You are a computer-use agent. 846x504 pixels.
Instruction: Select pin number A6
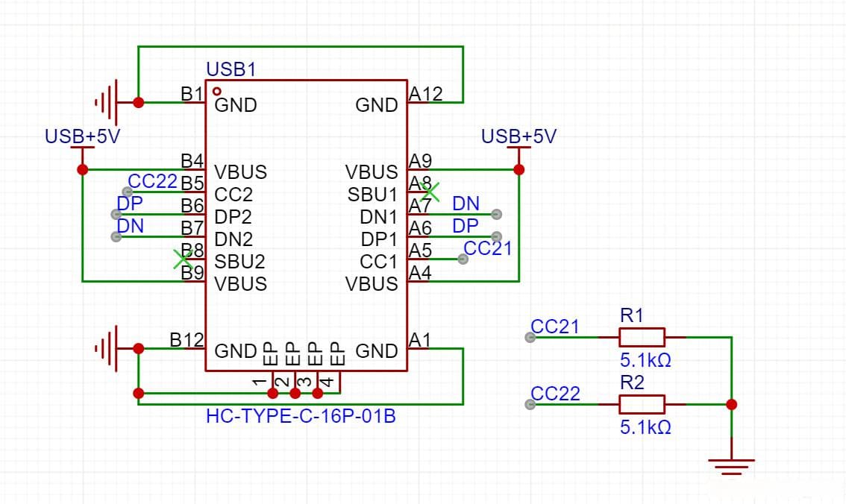pos(420,228)
